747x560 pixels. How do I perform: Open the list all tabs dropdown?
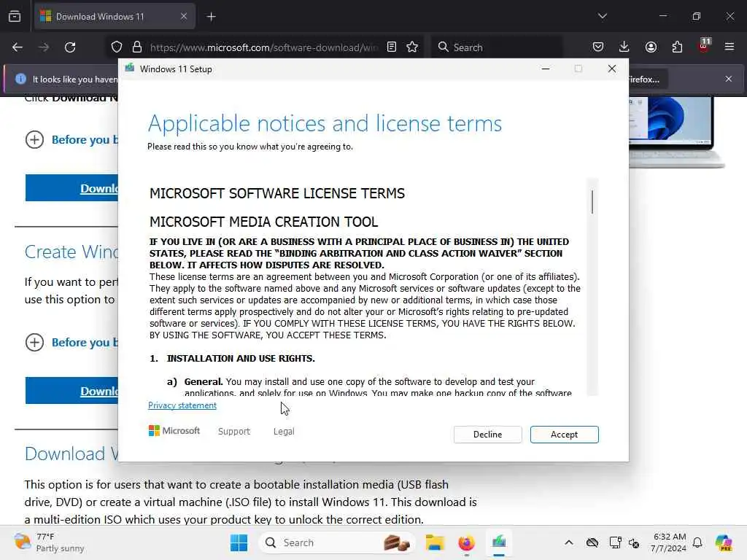[x=603, y=16]
